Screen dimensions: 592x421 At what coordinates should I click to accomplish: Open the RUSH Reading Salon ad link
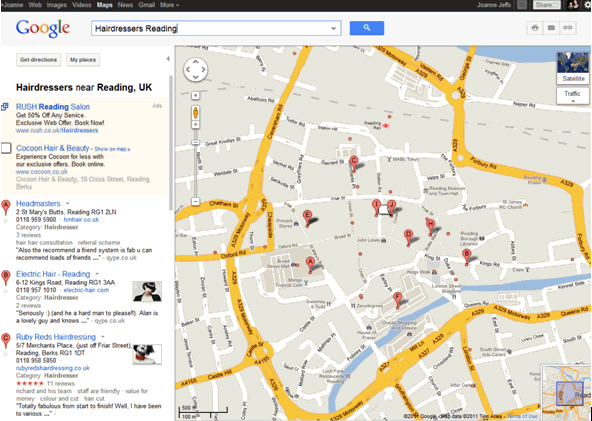[53, 107]
